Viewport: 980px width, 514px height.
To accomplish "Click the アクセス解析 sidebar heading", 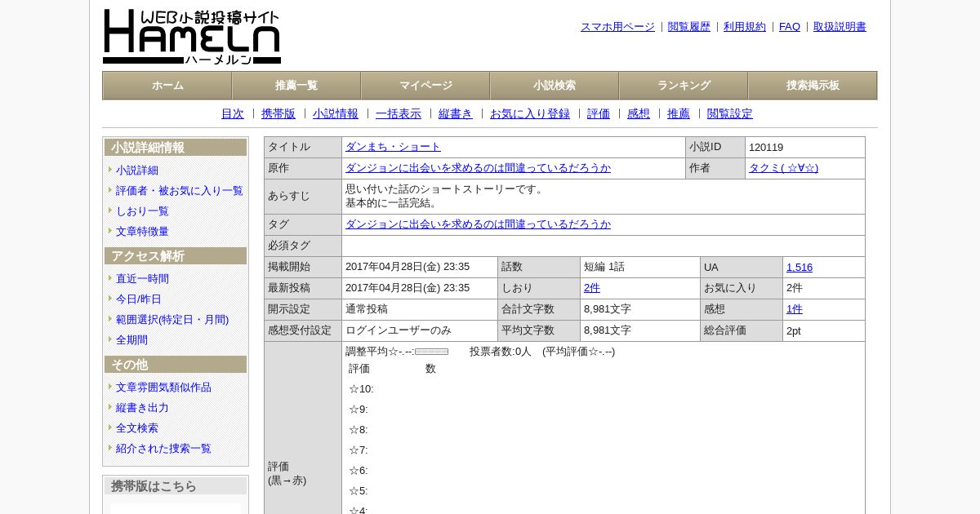I will (x=176, y=256).
